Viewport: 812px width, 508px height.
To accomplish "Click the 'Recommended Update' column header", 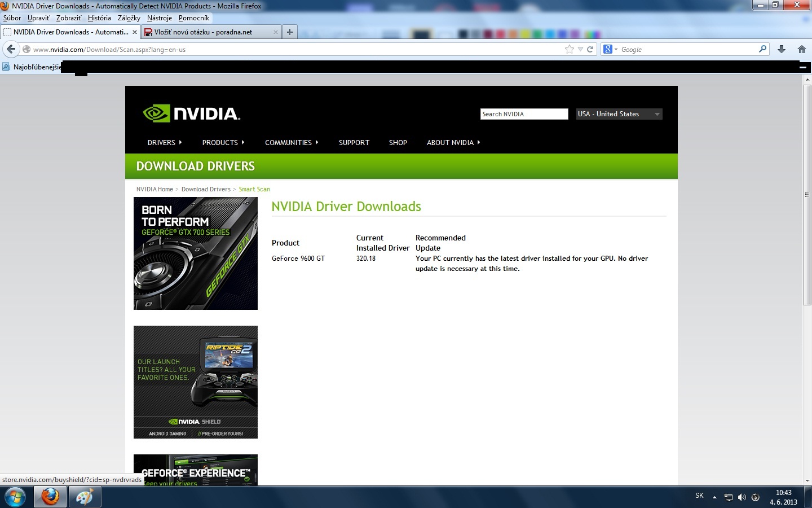I will pos(440,243).
